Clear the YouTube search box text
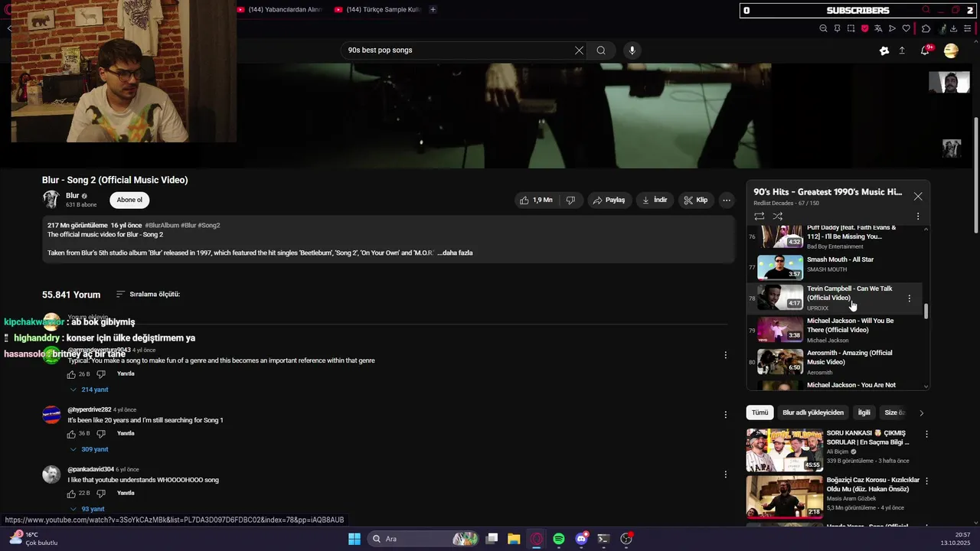Viewport: 980px width, 551px height. point(579,51)
